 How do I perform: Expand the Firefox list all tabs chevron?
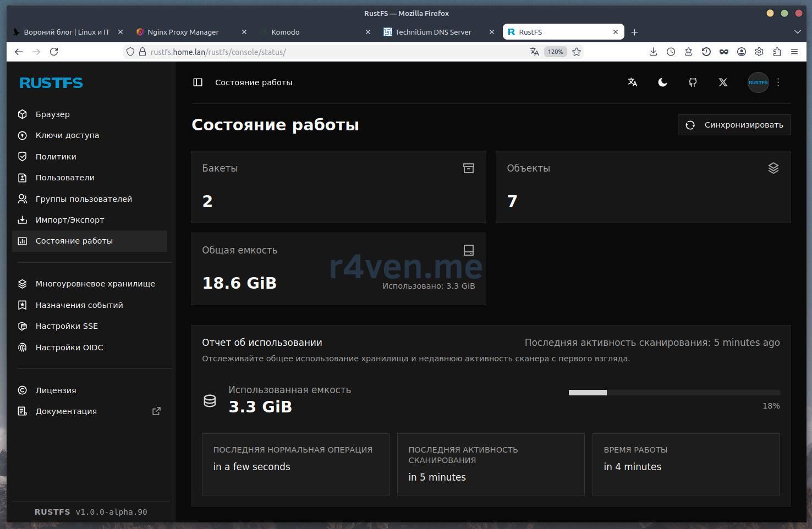point(797,32)
